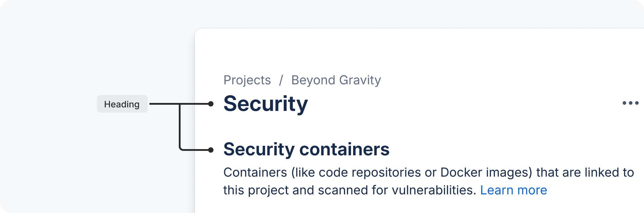Click the word "Gravity" in the breadcrumb
Viewport: 644px width, 213px height.
[360, 80]
